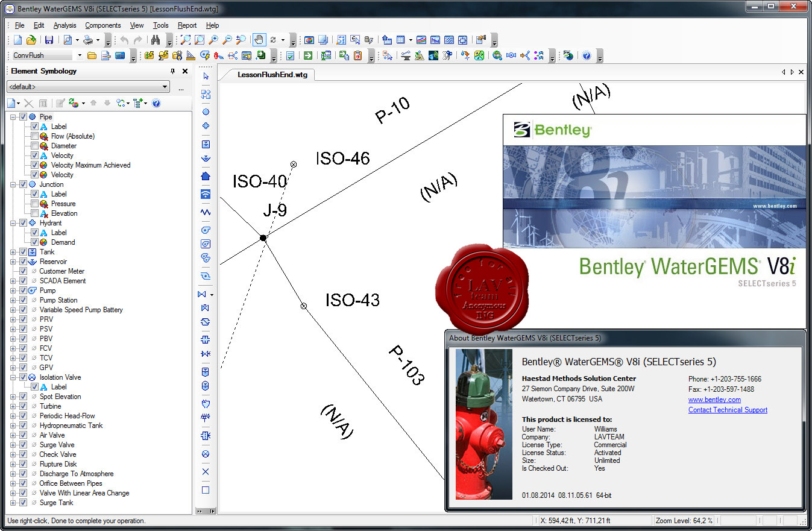
Task: Click the blue Help question mark in main toolbar
Action: coord(586,56)
